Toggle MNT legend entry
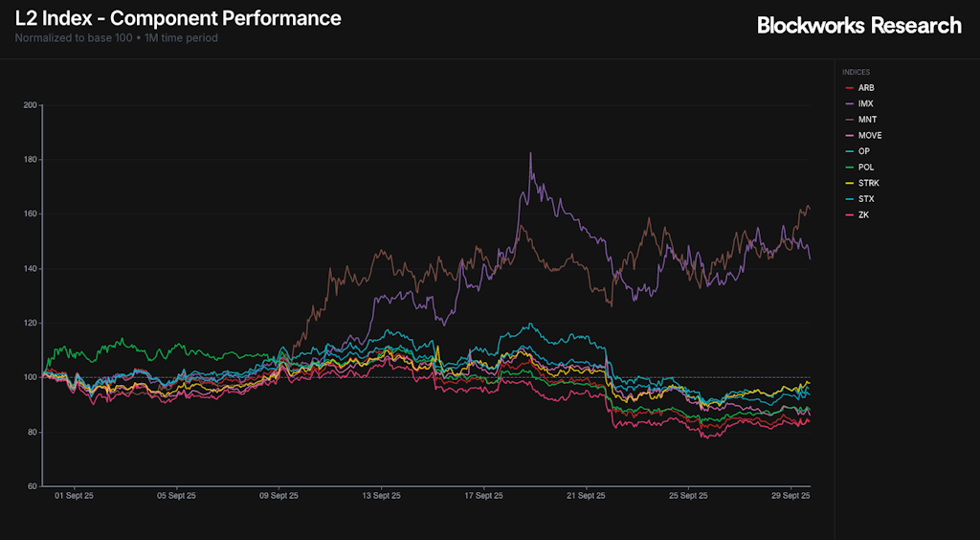 (x=867, y=120)
